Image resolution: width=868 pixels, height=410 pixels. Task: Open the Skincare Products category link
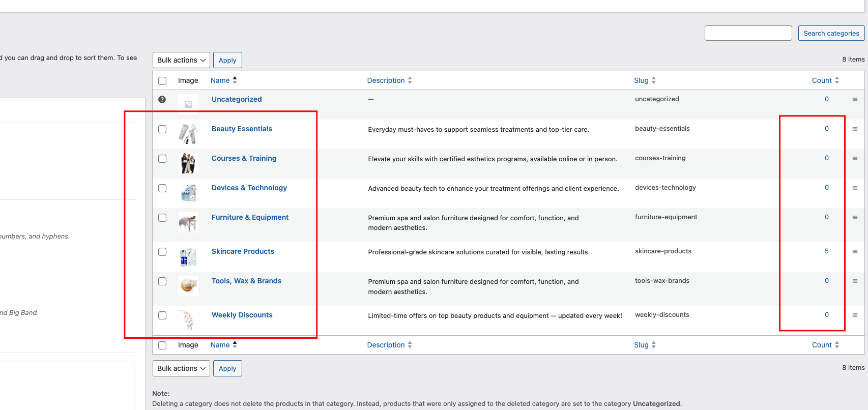click(x=243, y=251)
